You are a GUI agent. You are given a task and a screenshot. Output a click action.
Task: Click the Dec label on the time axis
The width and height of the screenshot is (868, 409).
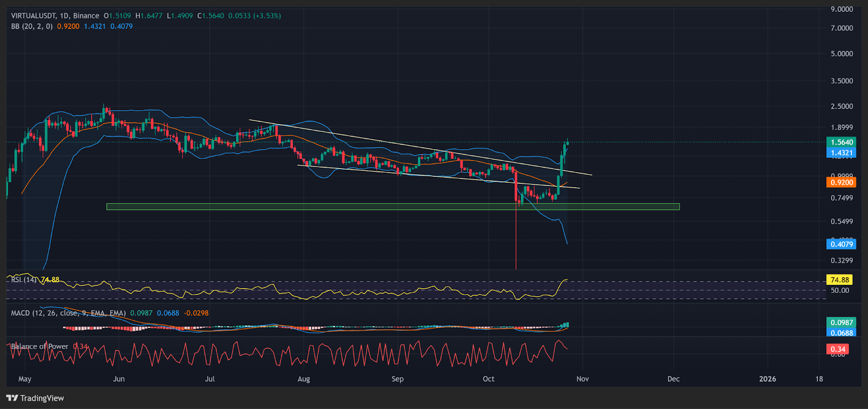click(x=673, y=379)
